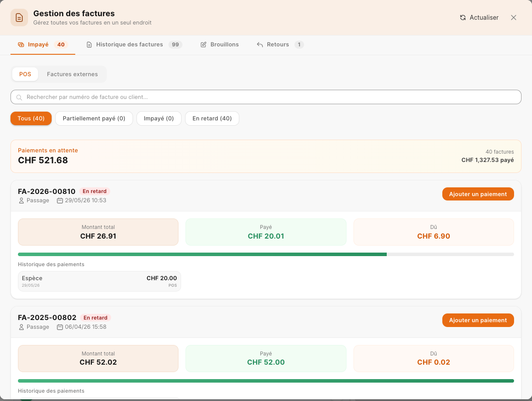Add a payment to invoice FA-2026-00810

click(478, 194)
